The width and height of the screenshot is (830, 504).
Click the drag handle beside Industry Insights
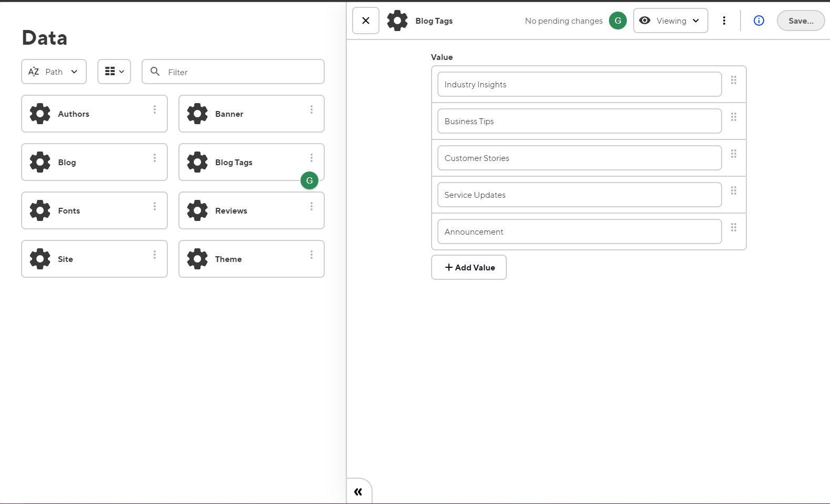[734, 80]
